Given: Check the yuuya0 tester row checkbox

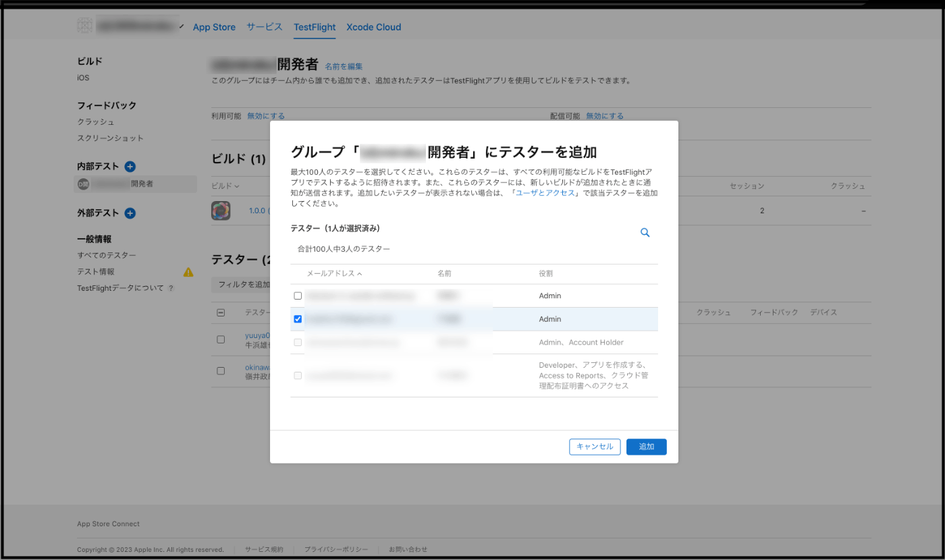Looking at the screenshot, I should point(221,339).
